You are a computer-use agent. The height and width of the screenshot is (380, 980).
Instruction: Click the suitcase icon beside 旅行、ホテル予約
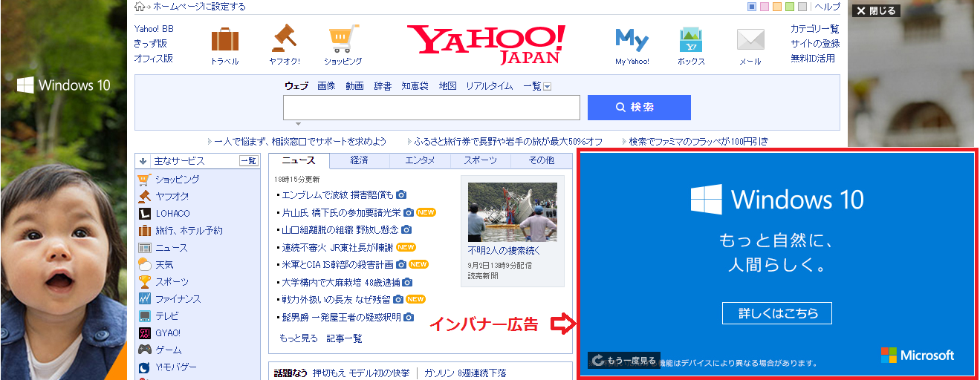point(144,230)
